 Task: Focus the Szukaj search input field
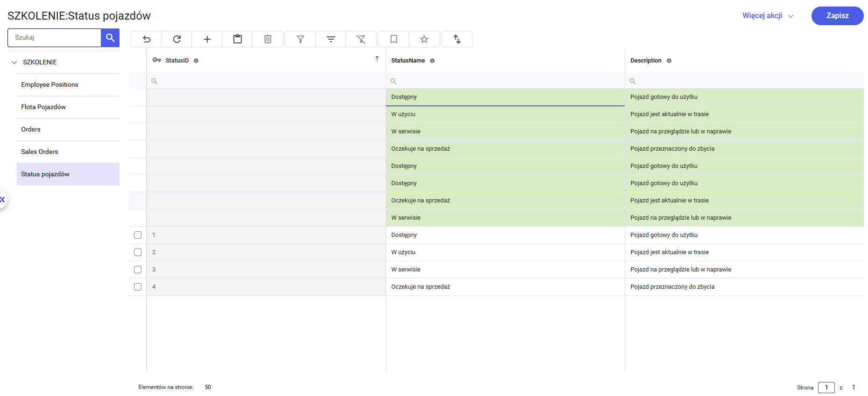(54, 38)
